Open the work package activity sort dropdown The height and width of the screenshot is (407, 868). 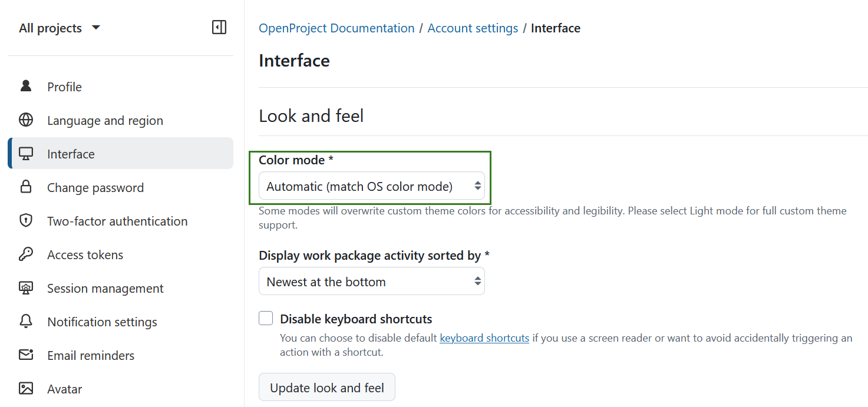pos(372,281)
